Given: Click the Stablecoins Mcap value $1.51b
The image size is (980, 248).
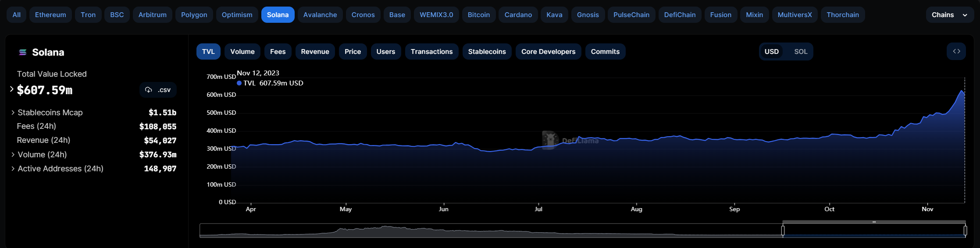Looking at the screenshot, I should (162, 113).
